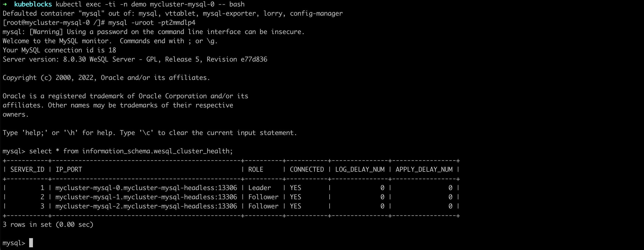Click the mysql prompt cursor block
Viewport: 644px width, 250px height.
coord(31,243)
